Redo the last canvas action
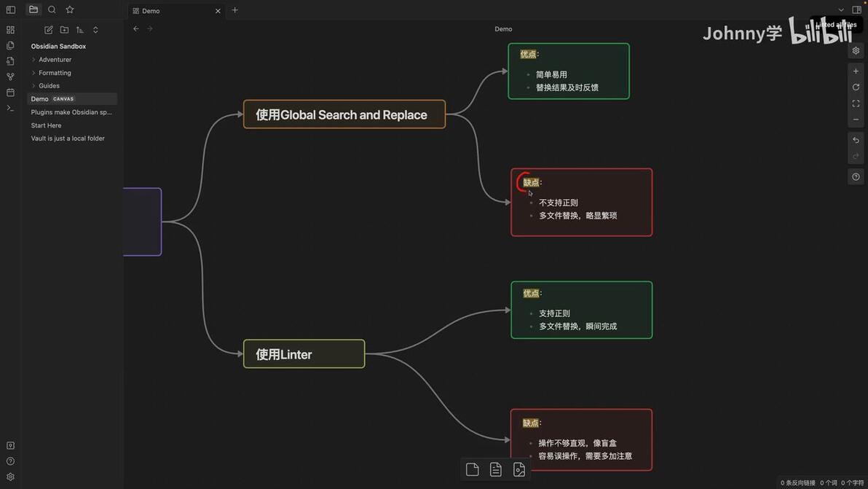The width and height of the screenshot is (868, 489). (x=856, y=156)
